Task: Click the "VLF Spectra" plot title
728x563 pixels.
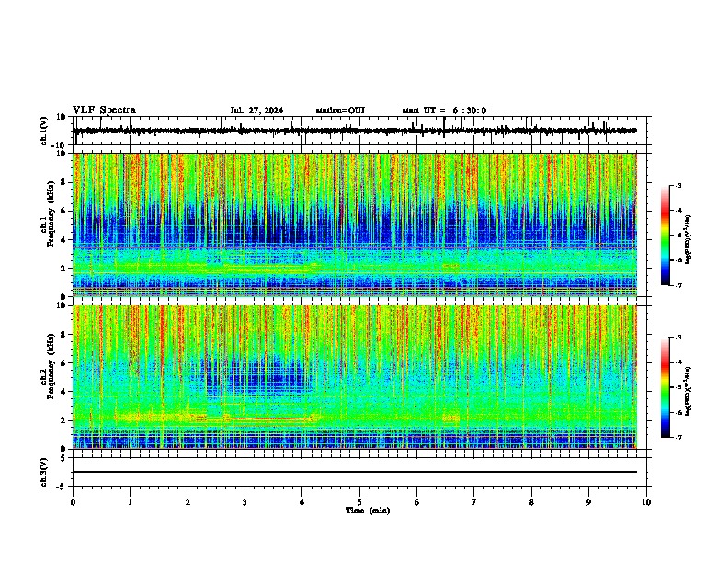Action: (104, 110)
